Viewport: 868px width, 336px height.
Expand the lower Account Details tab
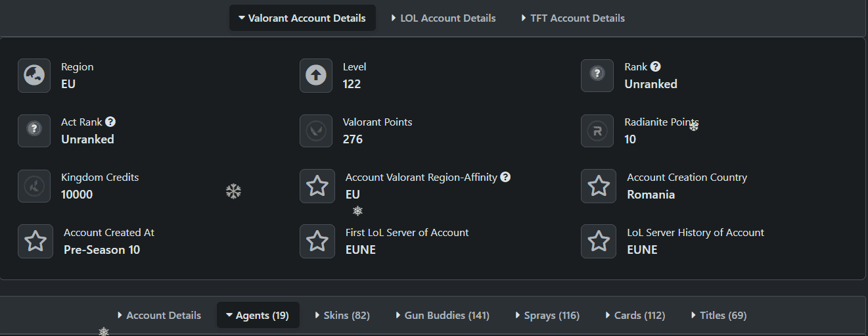click(x=159, y=316)
